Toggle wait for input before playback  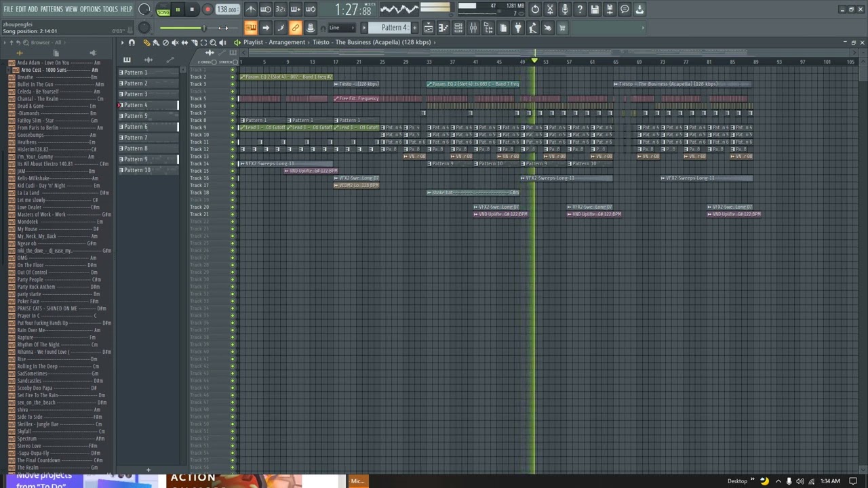(265, 9)
